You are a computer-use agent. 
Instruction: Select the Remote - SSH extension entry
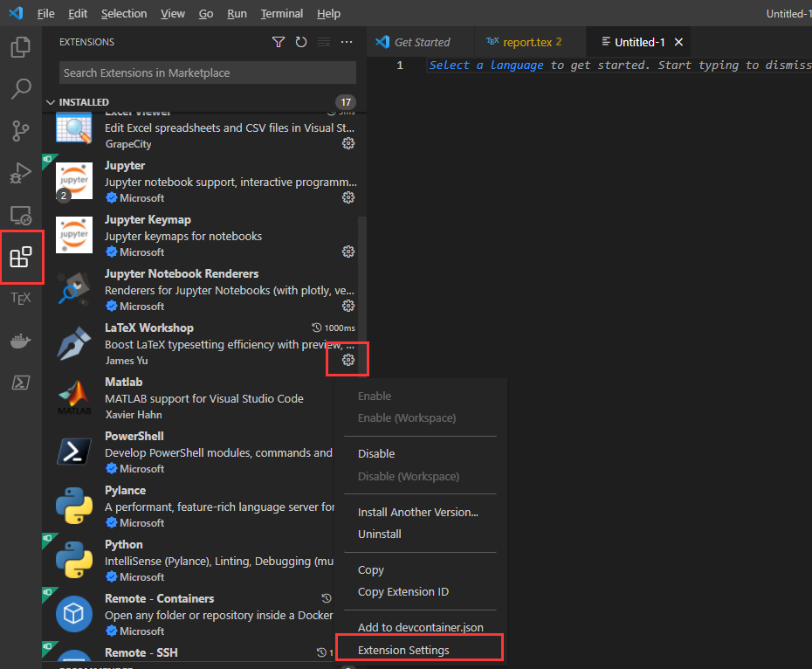189,652
